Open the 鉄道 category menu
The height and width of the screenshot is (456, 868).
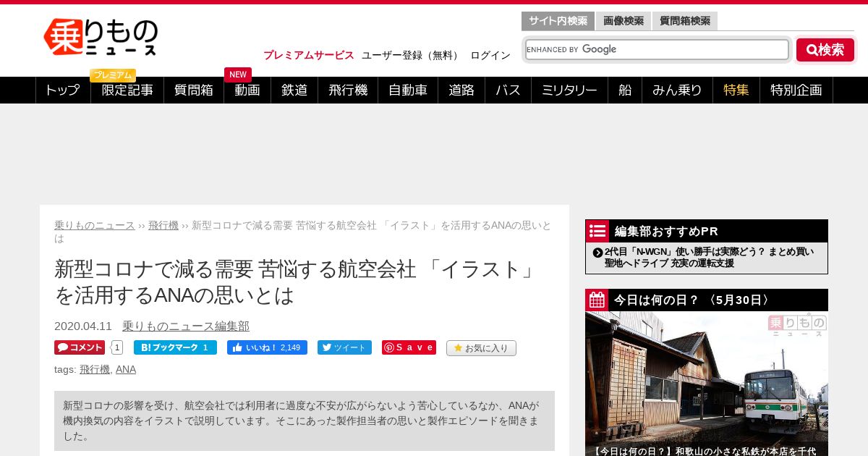294,90
